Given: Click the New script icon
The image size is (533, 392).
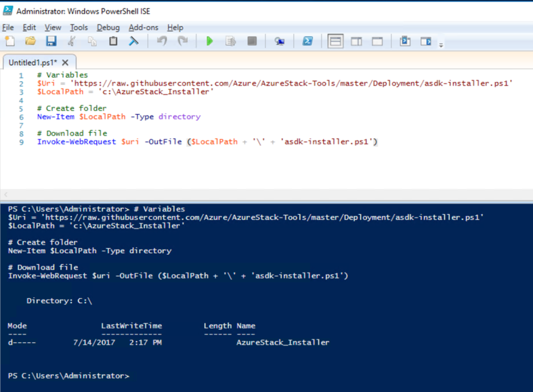Looking at the screenshot, I should 10,41.
